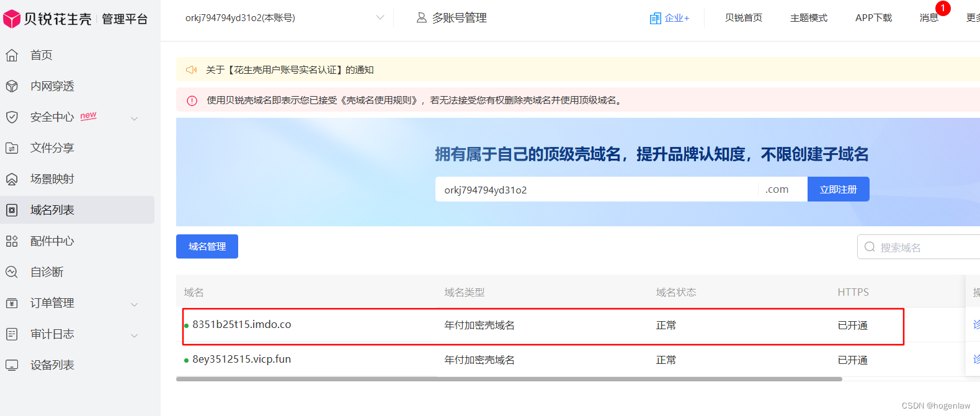Click the 立即注册 button
This screenshot has width=980, height=416.
(839, 189)
